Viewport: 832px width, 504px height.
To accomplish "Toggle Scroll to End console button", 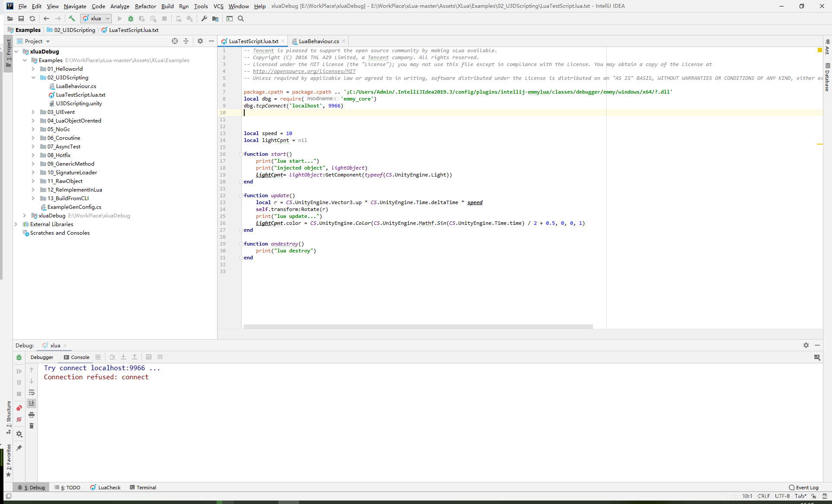I will 32,403.
